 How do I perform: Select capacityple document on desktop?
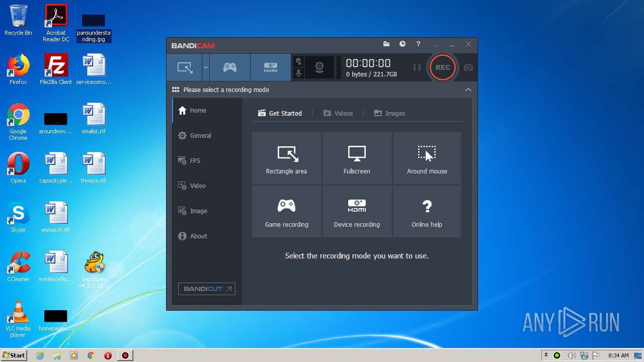(56, 168)
